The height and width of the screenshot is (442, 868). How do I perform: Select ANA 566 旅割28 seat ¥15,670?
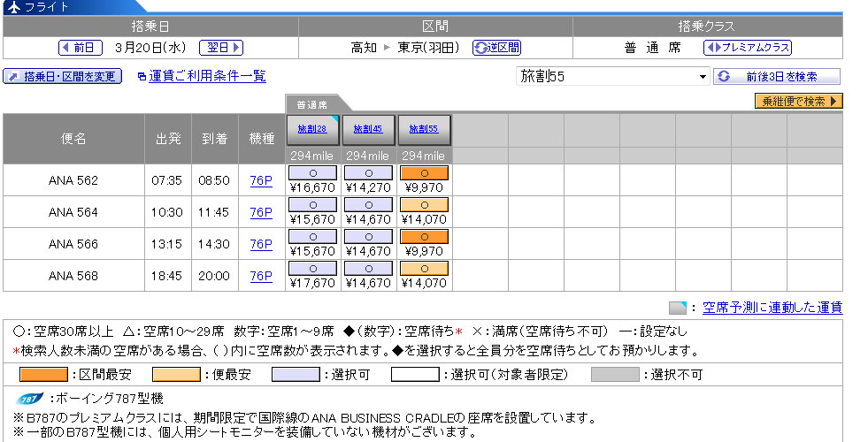[312, 237]
